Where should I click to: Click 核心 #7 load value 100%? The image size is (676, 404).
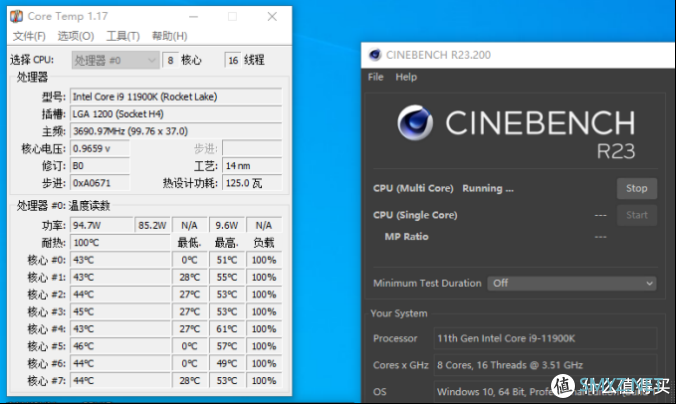(264, 381)
